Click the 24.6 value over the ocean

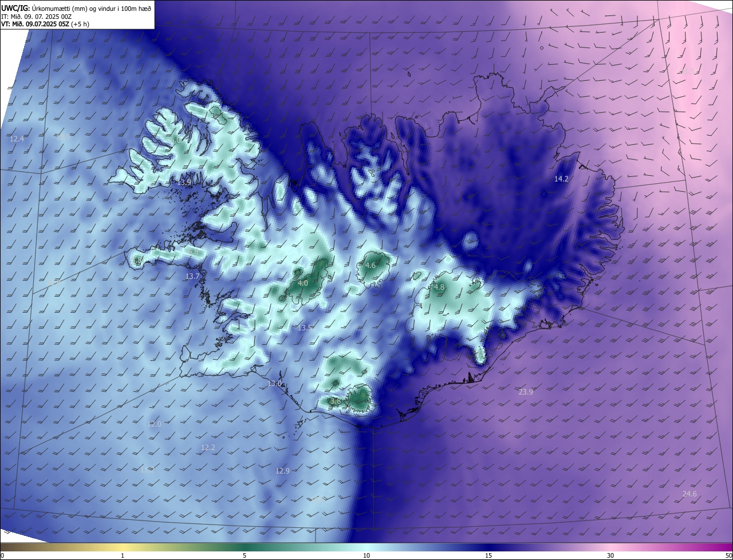tap(689, 494)
